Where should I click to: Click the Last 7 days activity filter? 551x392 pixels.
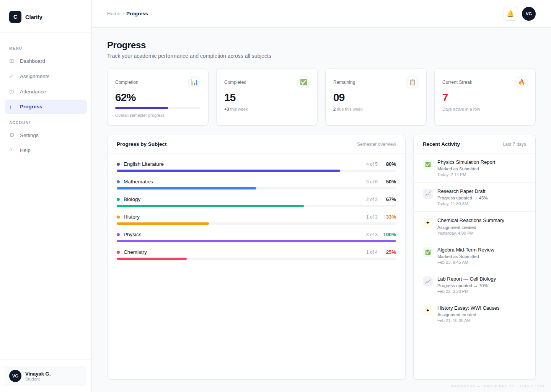(x=514, y=144)
